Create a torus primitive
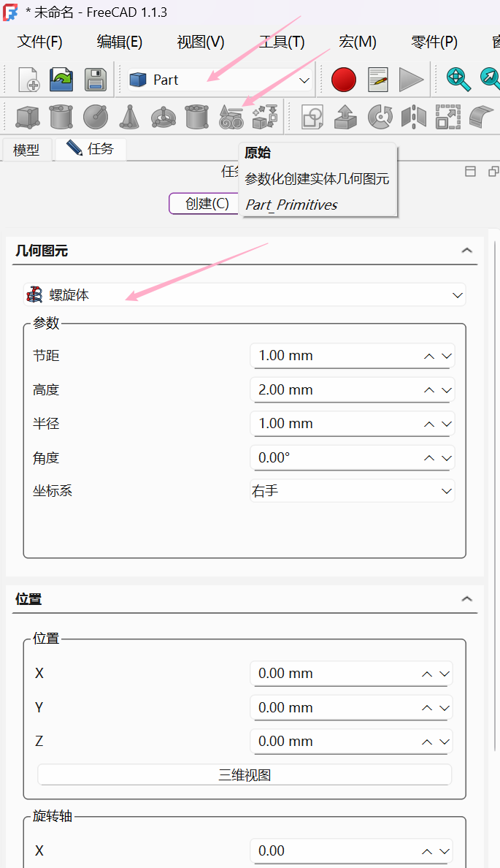This screenshot has height=868, width=500. point(164,118)
